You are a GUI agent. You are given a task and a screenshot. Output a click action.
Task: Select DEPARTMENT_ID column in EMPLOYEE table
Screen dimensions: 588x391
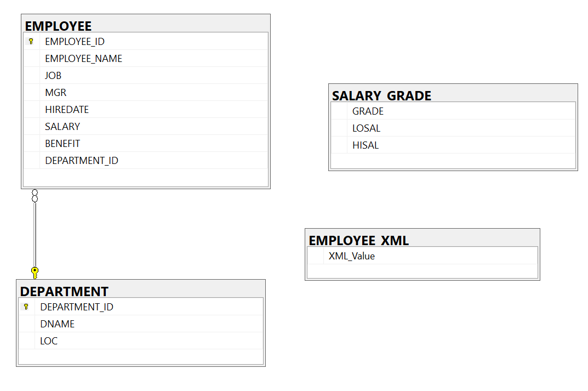[146, 160]
